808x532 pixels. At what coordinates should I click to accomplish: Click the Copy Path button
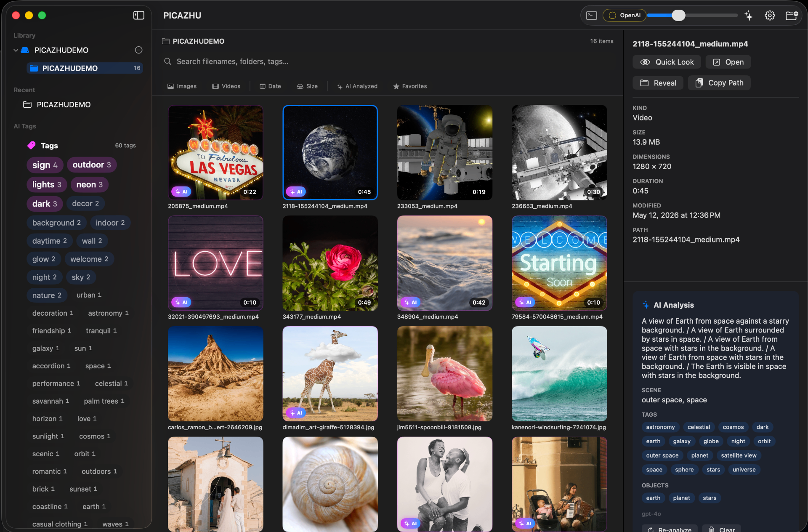[x=719, y=83]
